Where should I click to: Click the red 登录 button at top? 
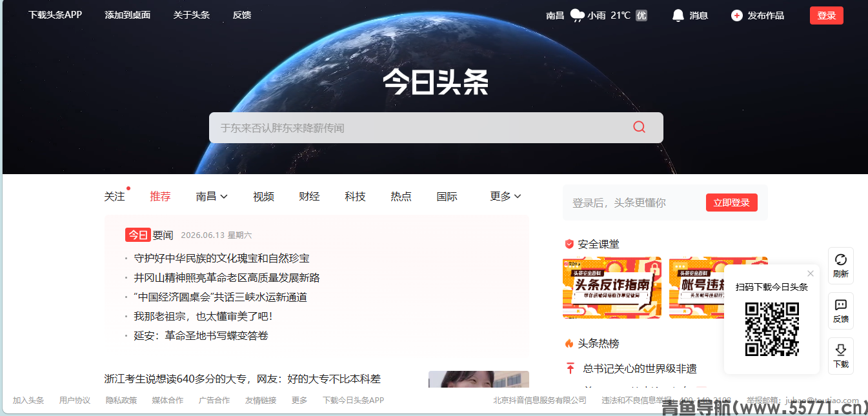826,15
